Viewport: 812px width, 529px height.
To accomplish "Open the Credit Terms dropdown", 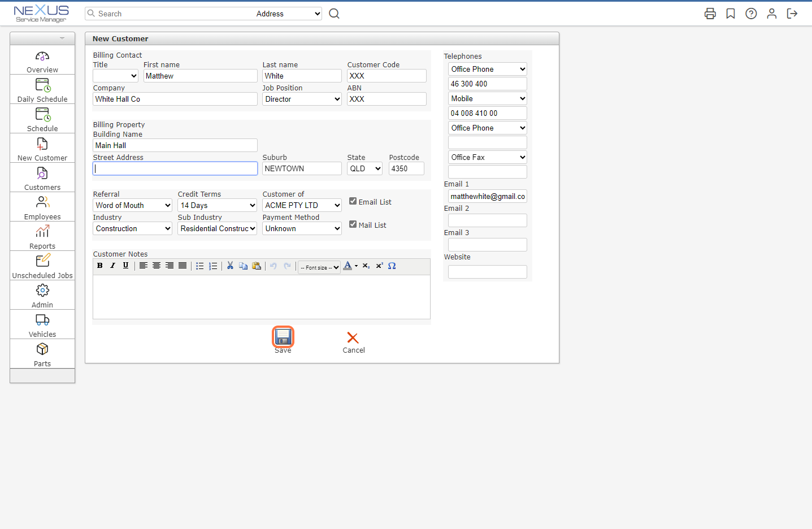I will click(217, 205).
